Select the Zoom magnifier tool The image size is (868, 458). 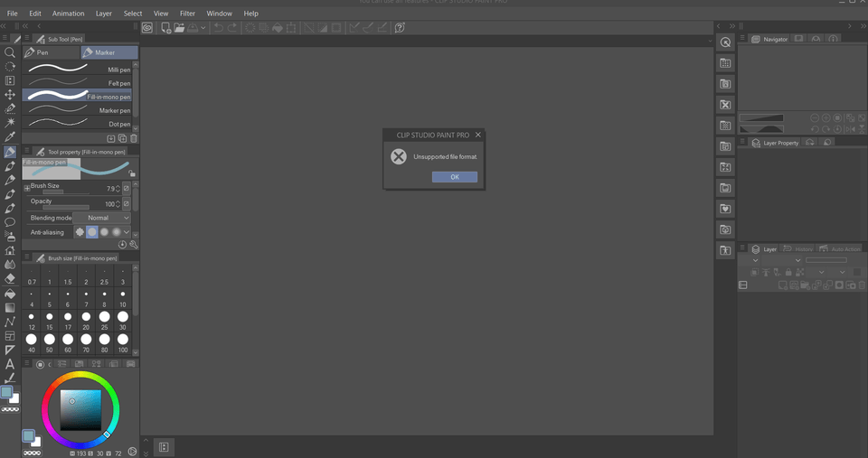(x=9, y=52)
